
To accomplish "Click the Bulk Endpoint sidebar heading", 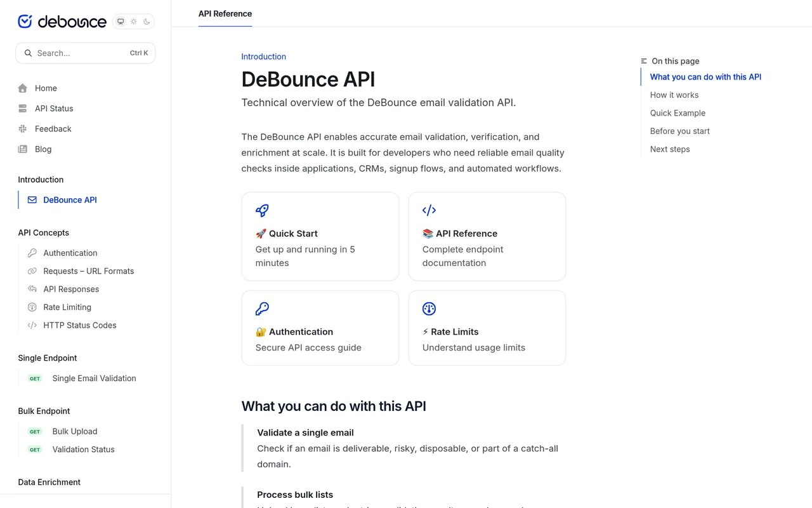I will tap(44, 411).
